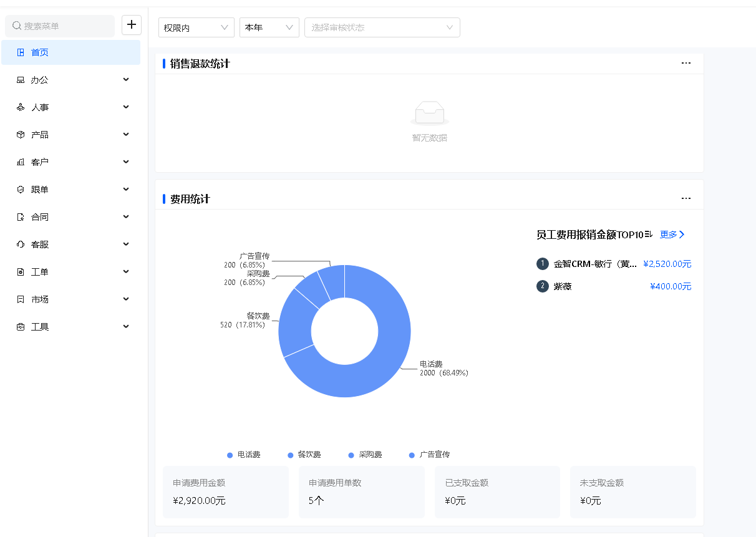Expand 工具 menu chevron
Image resolution: width=756 pixels, height=537 pixels.
click(126, 327)
